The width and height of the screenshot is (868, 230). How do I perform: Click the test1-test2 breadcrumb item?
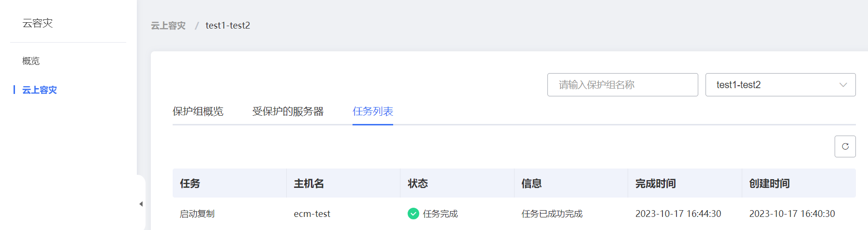pos(228,26)
